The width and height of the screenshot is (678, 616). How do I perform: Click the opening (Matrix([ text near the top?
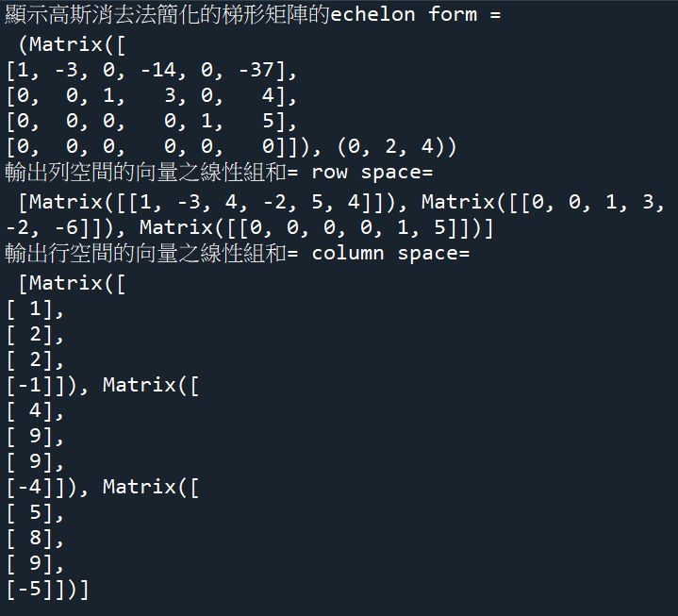tap(72, 44)
